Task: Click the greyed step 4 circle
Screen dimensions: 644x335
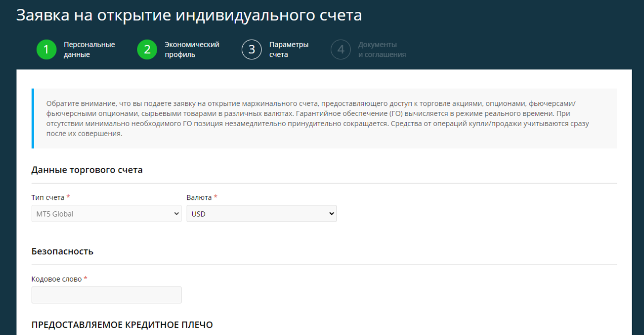Action: click(341, 49)
